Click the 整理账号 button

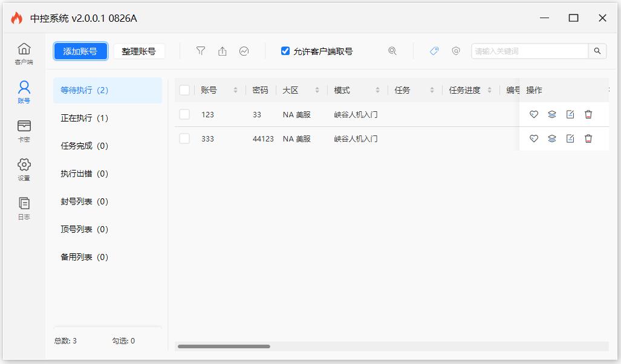tap(138, 51)
